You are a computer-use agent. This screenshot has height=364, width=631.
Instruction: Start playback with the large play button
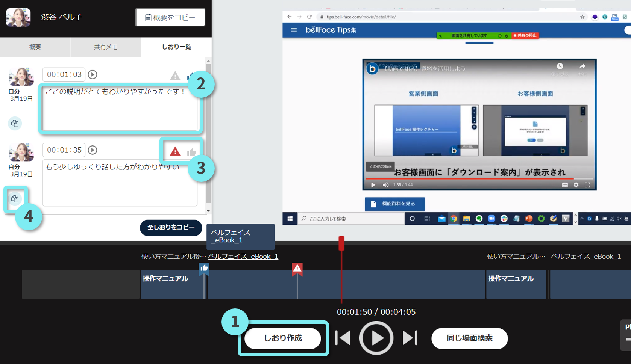tap(376, 338)
